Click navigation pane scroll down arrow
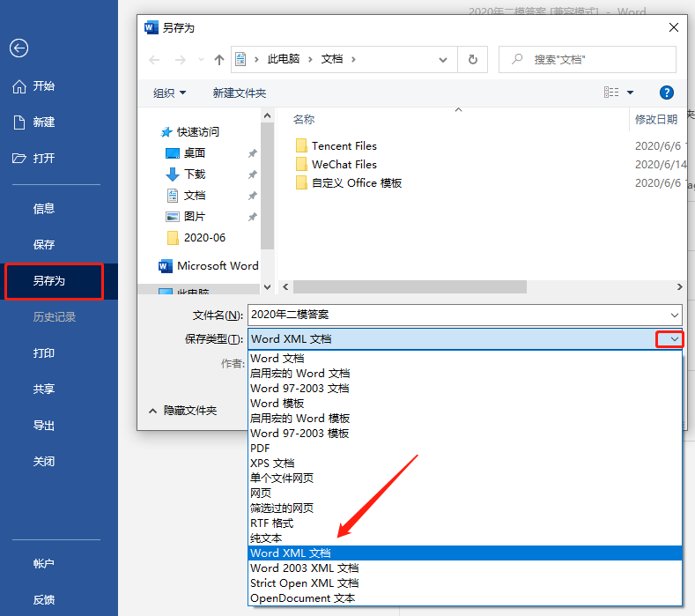 [267, 287]
